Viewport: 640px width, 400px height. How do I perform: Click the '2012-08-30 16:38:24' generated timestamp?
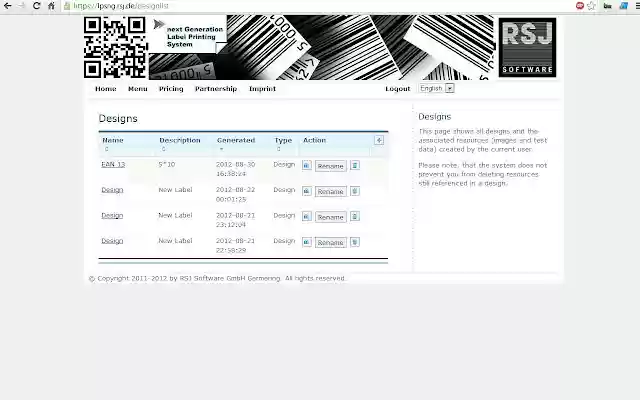click(x=236, y=169)
